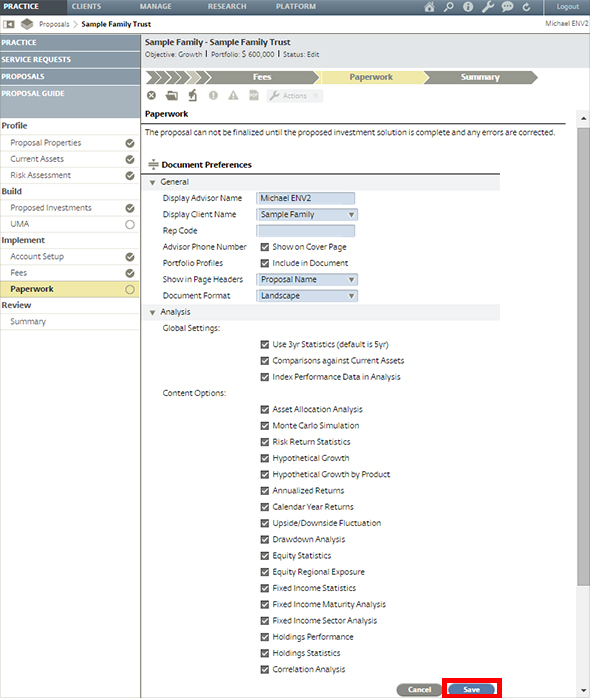Viewport: 590px width, 698px height.
Task: Toggle Monte Carlo Simulation checkbox
Action: point(265,426)
